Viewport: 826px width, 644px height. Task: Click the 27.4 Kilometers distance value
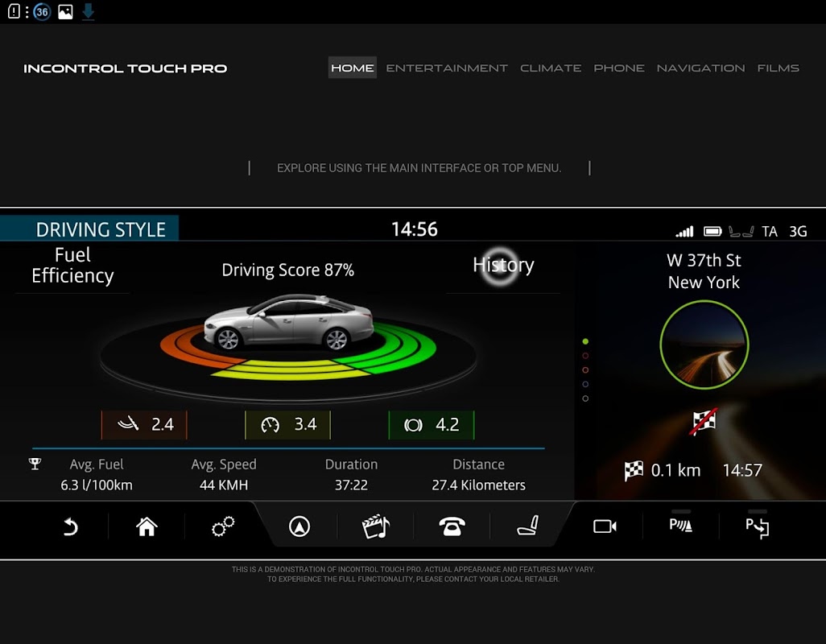pos(479,485)
